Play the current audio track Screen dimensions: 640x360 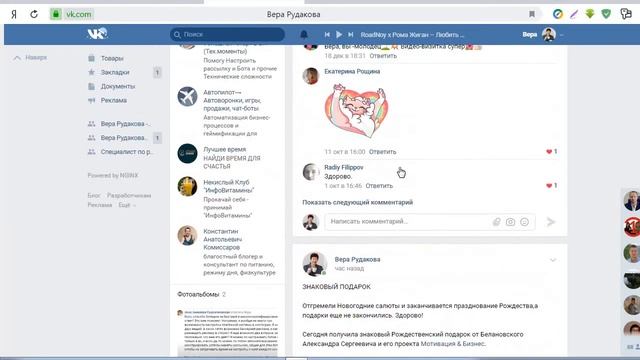339,35
